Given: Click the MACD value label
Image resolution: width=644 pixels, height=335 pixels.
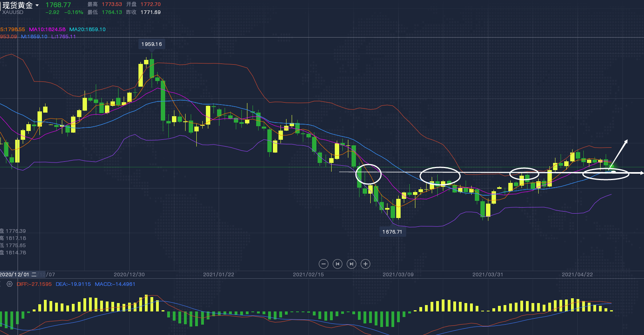Looking at the screenshot, I should 115,284.
